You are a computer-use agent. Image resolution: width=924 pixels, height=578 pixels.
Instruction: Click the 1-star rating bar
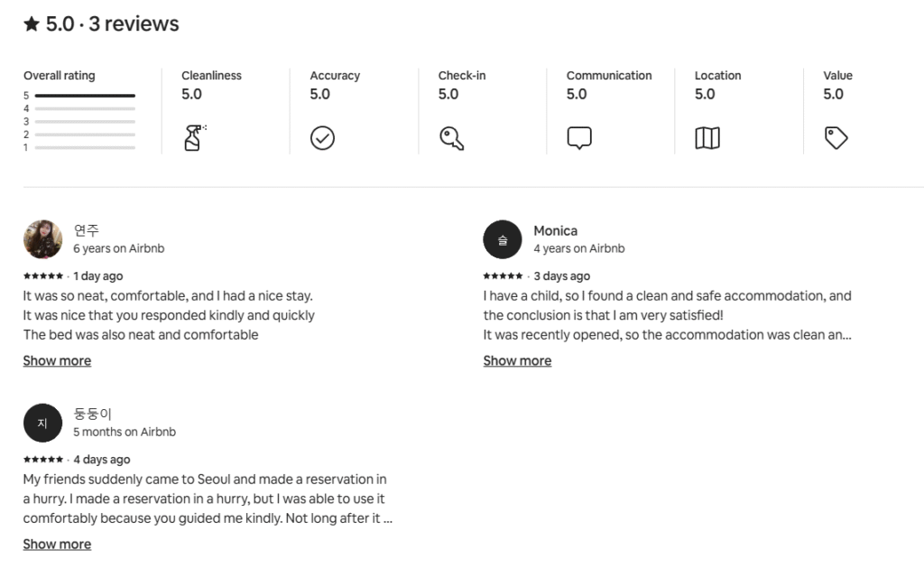[85, 147]
